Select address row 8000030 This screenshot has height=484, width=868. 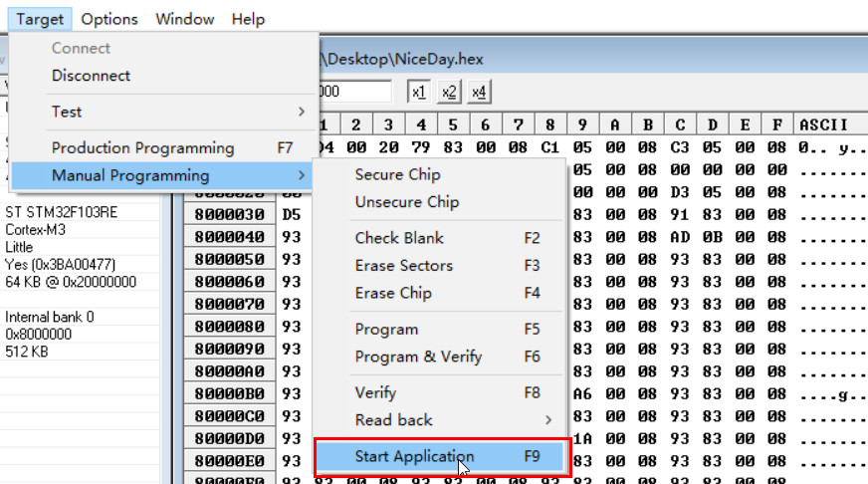229,214
